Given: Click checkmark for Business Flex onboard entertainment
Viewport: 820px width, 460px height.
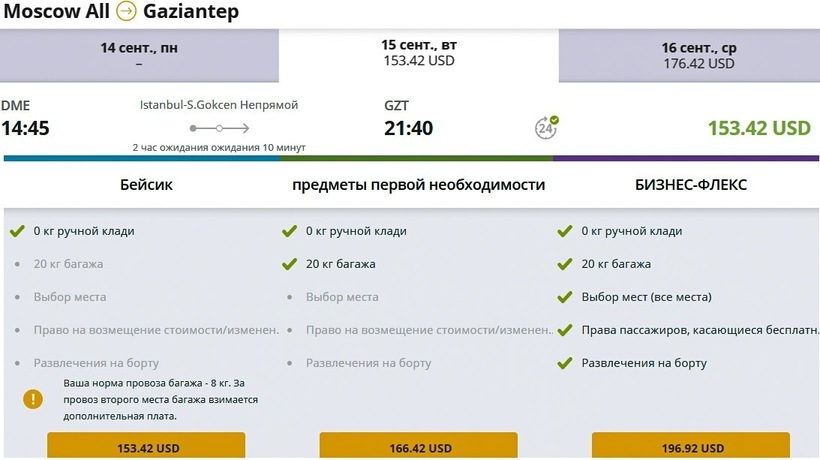Looking at the screenshot, I should pos(564,363).
